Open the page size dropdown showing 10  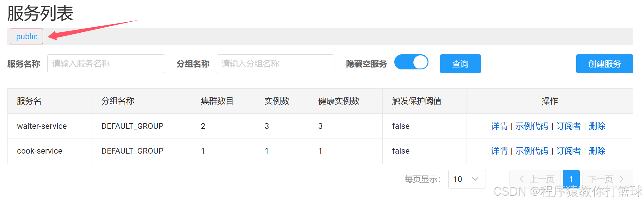[467, 179]
